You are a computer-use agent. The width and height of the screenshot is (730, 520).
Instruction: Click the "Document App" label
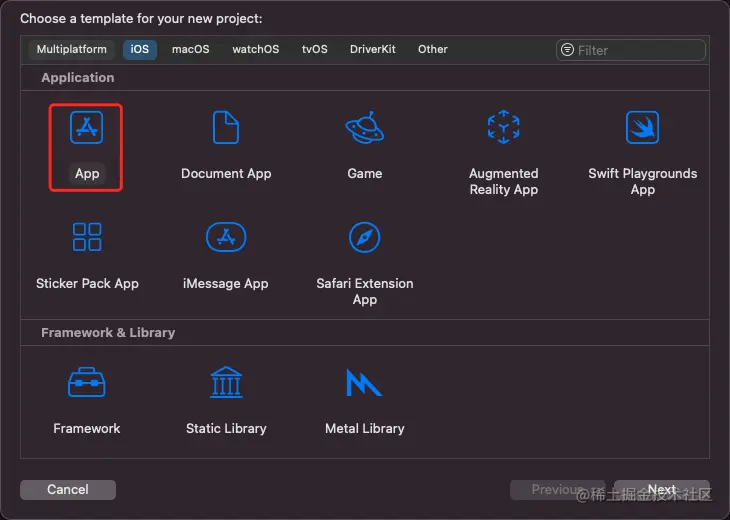226,174
